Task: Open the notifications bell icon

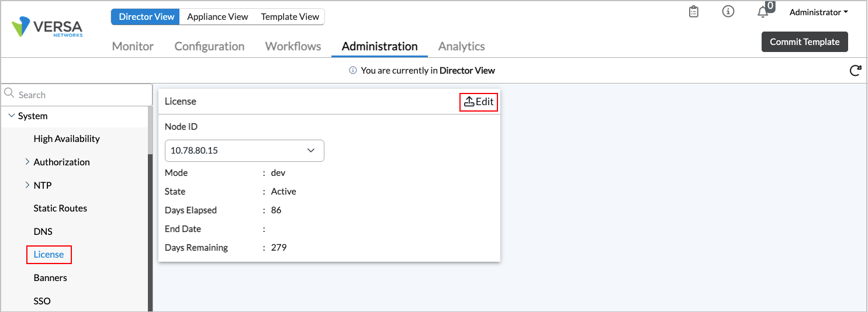Action: tap(763, 12)
